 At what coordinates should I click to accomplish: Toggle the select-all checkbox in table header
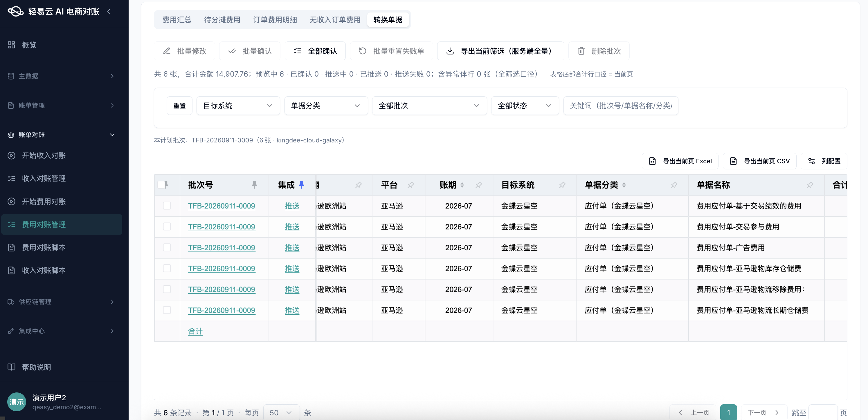click(x=161, y=184)
